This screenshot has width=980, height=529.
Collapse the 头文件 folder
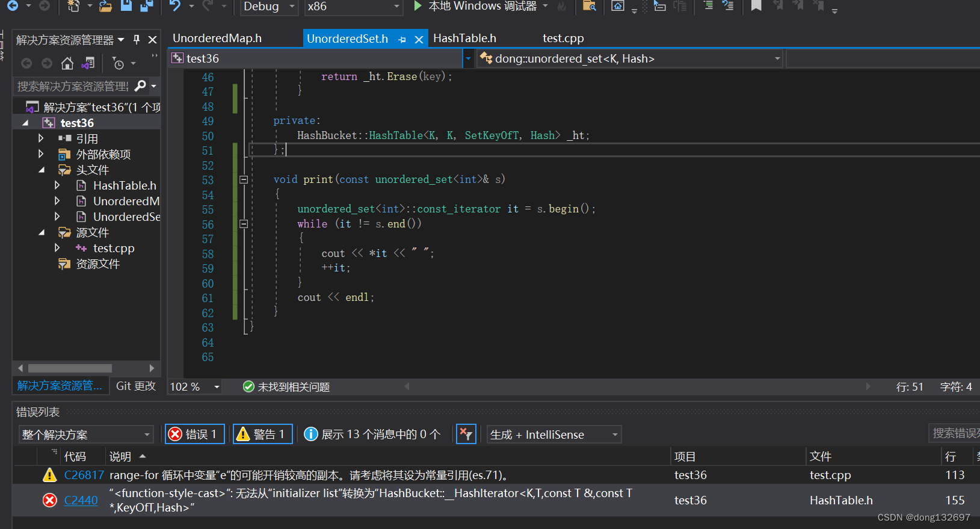pos(42,170)
